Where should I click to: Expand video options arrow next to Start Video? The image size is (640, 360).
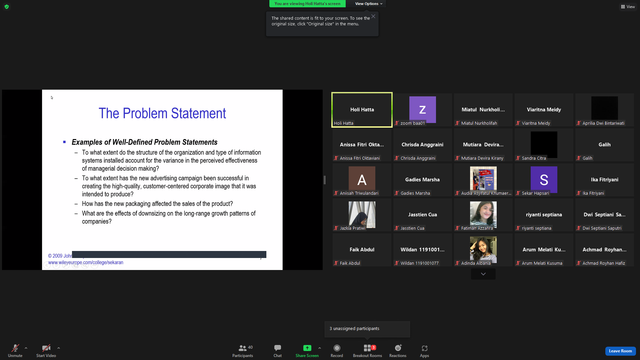coord(58,348)
